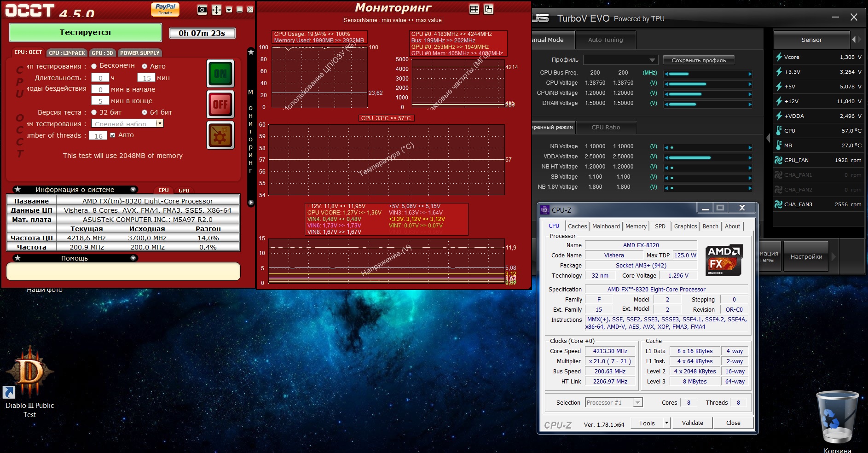Click the round arrow button below the vertical monitoring strip
The image size is (868, 453).
click(x=251, y=203)
